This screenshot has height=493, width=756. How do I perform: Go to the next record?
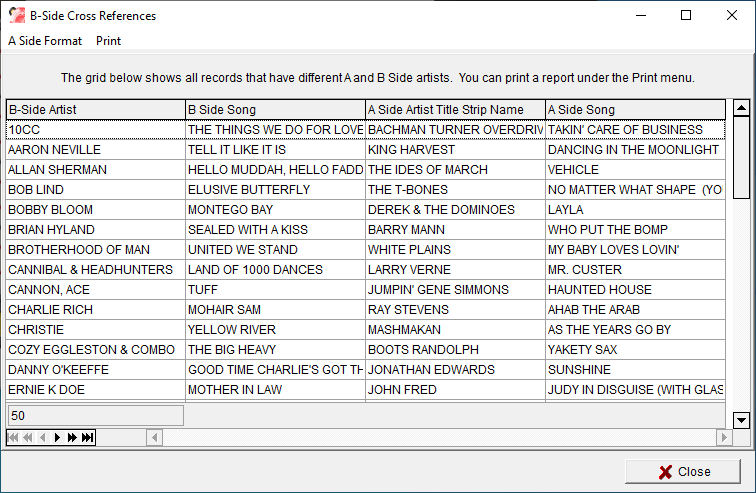(x=57, y=438)
